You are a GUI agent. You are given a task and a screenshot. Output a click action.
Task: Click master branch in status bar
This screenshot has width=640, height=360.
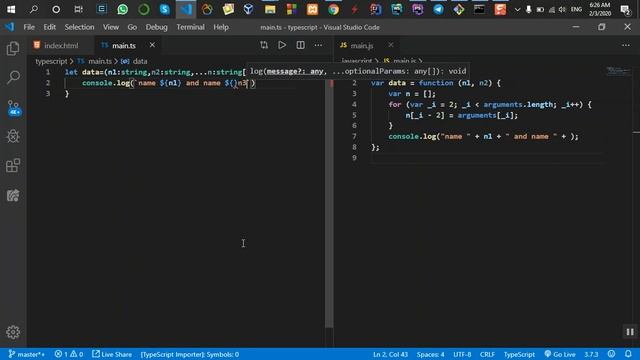click(x=27, y=354)
